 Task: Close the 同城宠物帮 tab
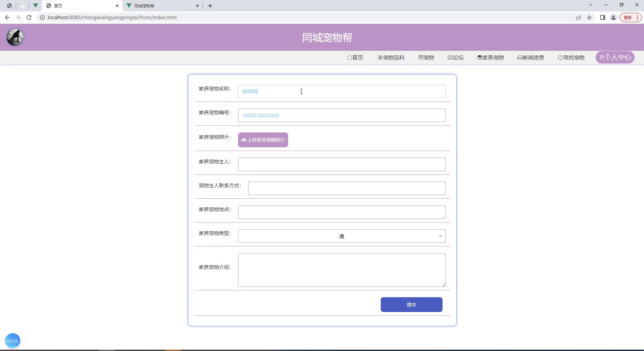pos(197,6)
